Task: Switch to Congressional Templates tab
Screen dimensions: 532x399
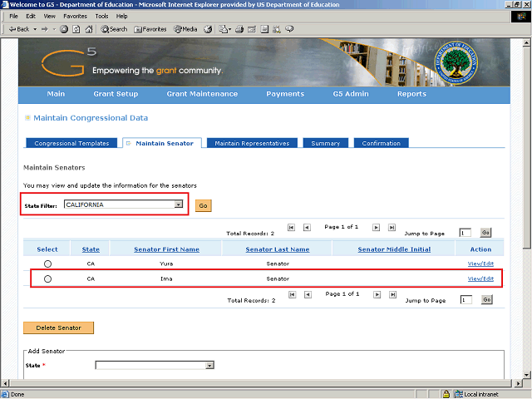Action: pos(71,143)
